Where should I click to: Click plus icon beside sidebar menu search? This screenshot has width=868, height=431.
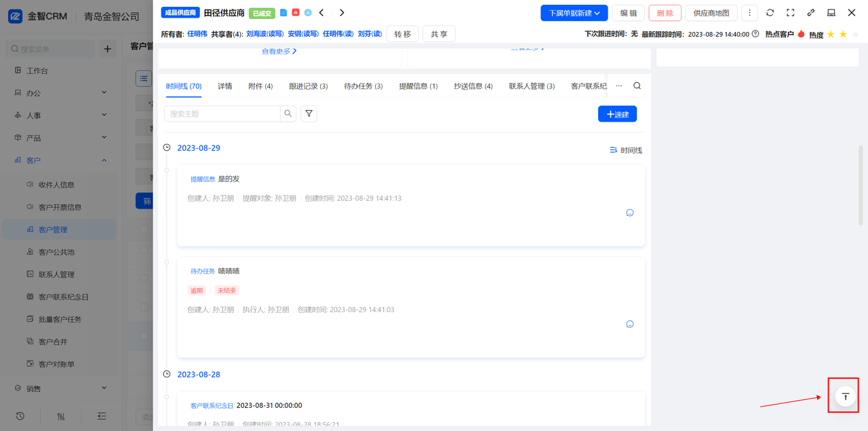107,49
